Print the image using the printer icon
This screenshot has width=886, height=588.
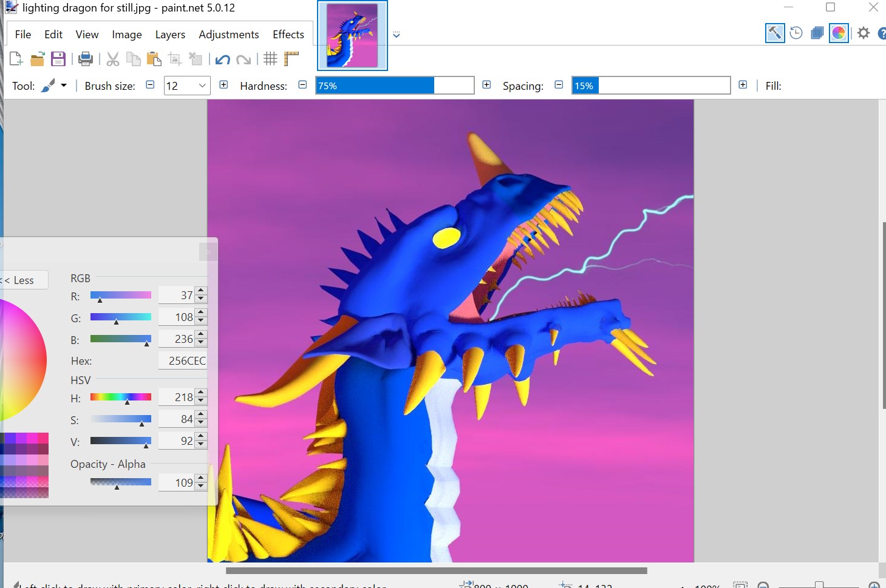(86, 59)
